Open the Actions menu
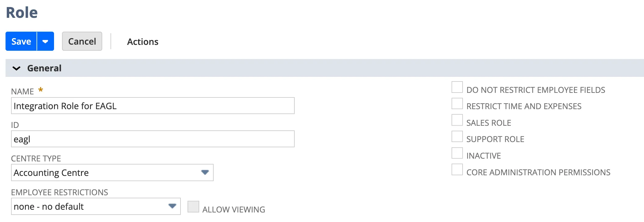The height and width of the screenshot is (222, 644). (143, 42)
